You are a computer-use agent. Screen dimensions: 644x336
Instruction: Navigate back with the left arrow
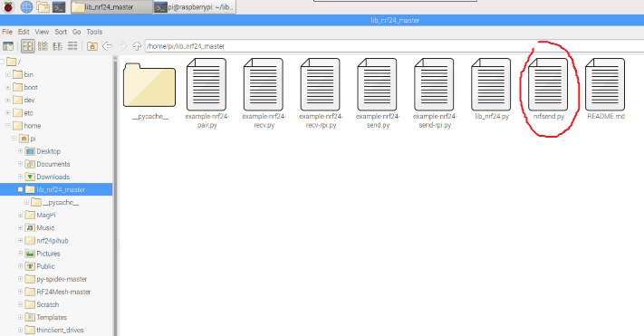(107, 46)
